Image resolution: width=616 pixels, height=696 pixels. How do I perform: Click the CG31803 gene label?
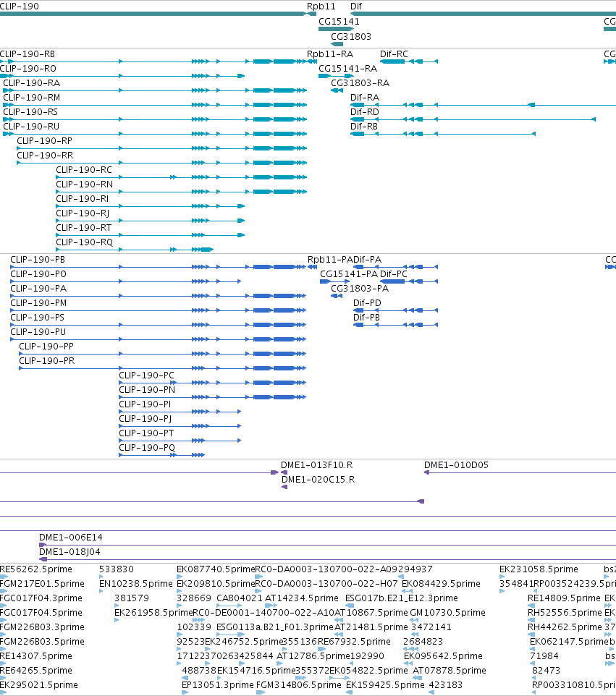[351, 36]
